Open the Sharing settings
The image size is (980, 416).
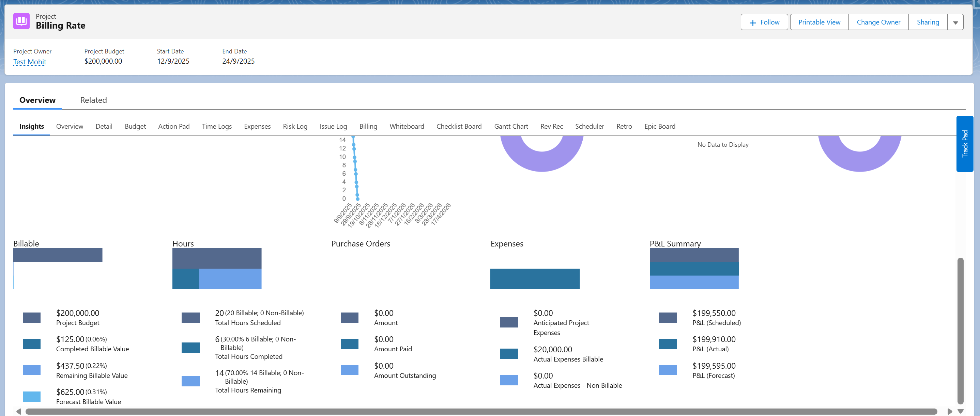point(928,22)
